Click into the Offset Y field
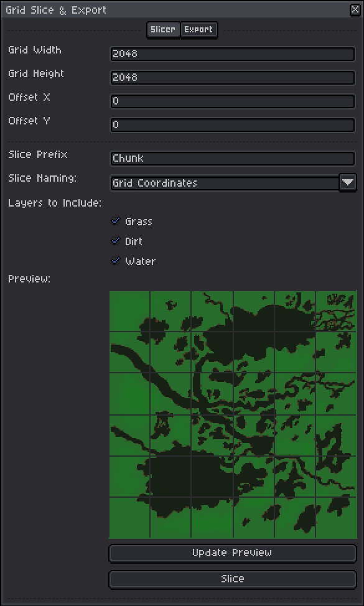 pos(232,125)
